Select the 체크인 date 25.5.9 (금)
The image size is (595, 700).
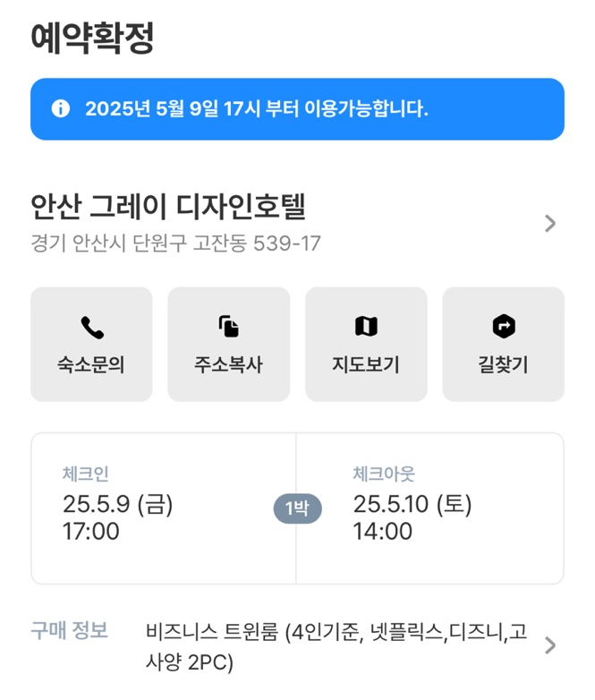(117, 505)
